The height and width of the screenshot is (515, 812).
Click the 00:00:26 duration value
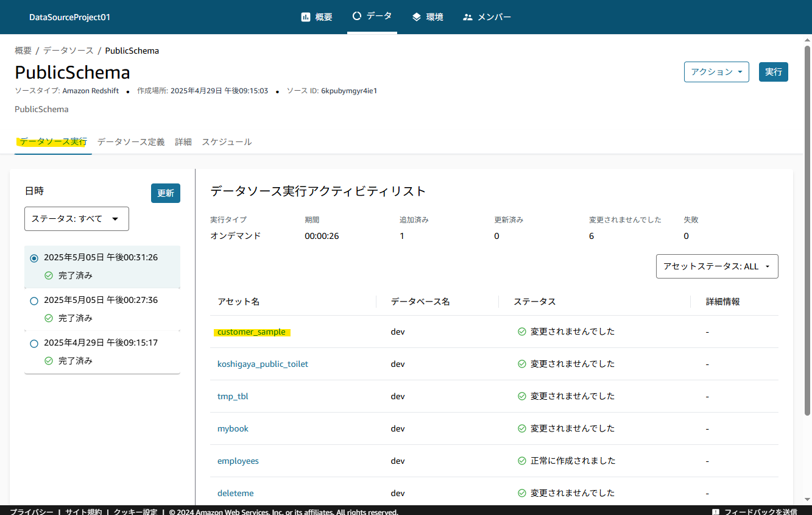pos(322,236)
